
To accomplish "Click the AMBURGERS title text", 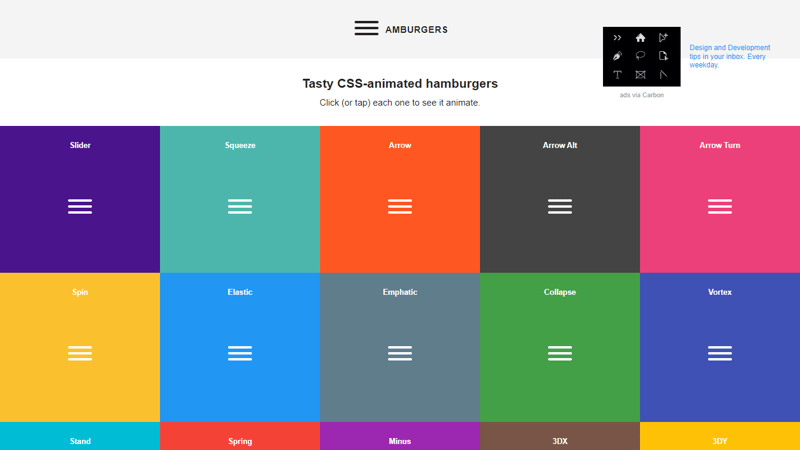I will [x=416, y=30].
